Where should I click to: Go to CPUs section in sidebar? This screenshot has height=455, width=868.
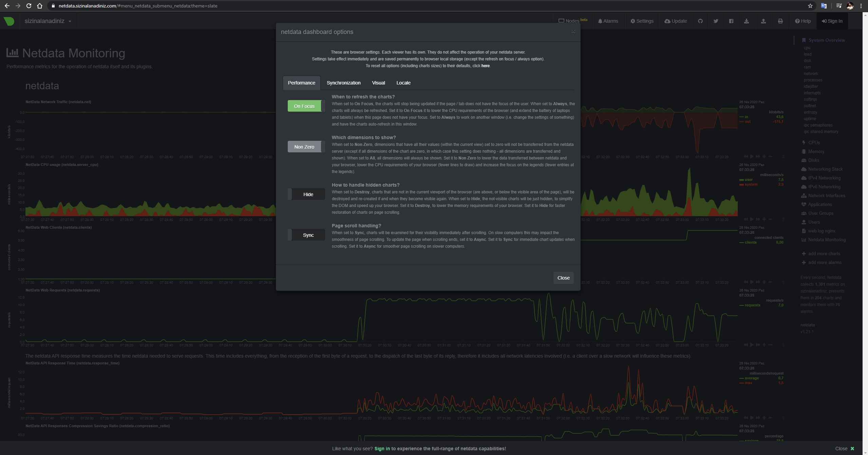[814, 143]
